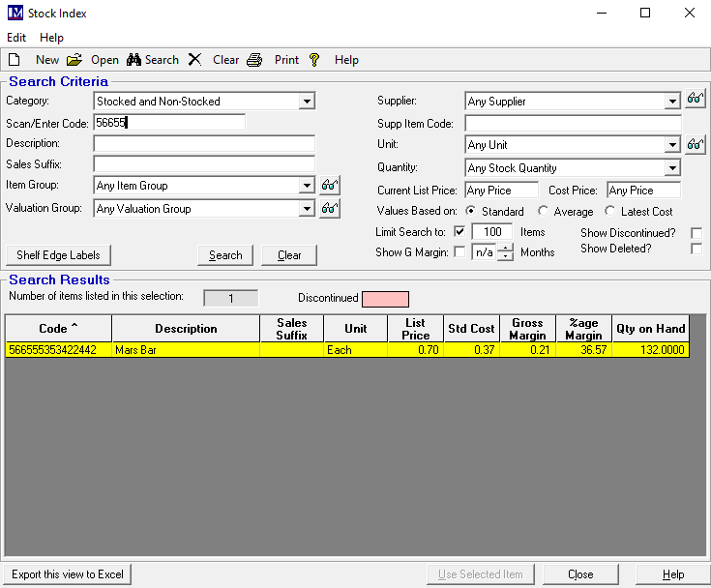Expand the Quantity dropdown list
The width and height of the screenshot is (711, 588).
(x=672, y=168)
